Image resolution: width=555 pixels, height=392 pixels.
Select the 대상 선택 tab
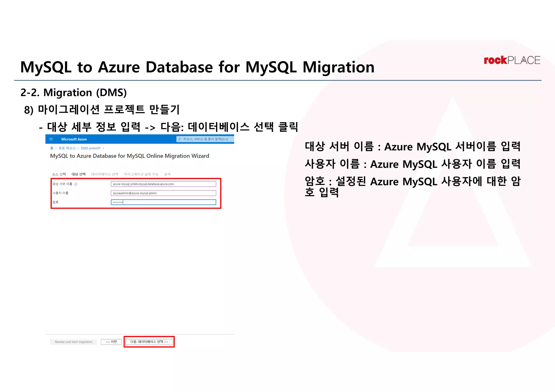[x=79, y=174]
